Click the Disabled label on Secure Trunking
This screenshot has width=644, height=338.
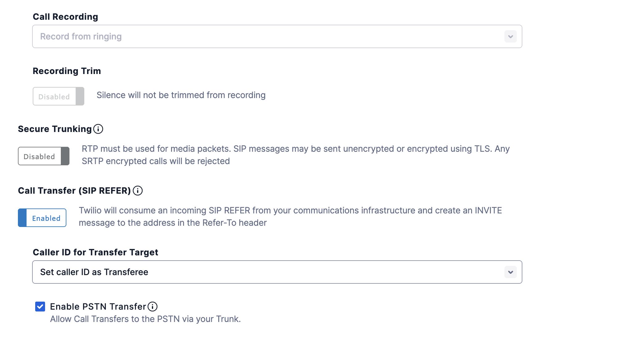[39, 156]
